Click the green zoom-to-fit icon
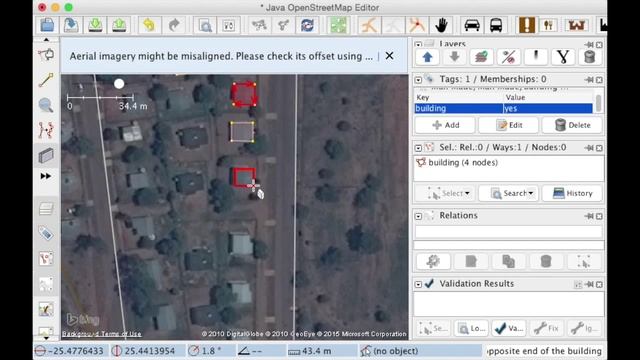This screenshot has height=360, width=640. 338,25
